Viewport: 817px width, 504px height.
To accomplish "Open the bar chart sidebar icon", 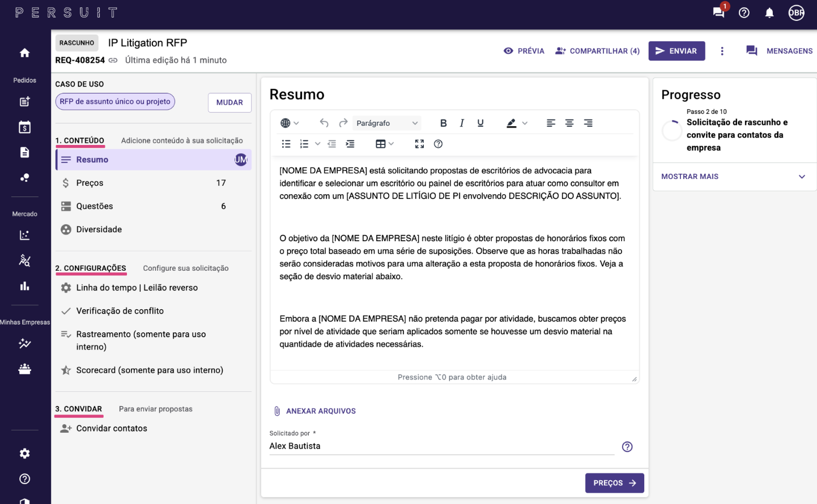I will 24,286.
